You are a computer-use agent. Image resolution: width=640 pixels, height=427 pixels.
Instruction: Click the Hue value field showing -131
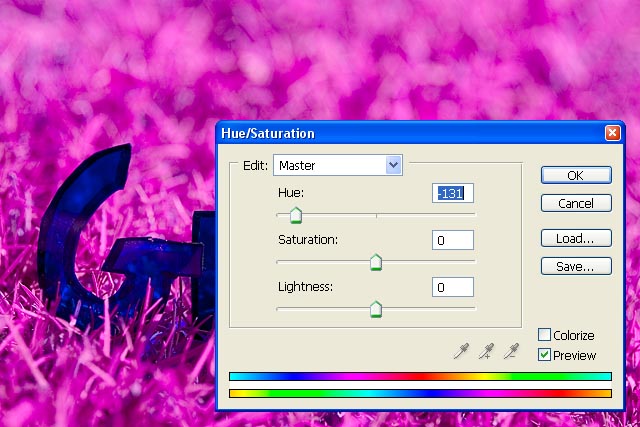click(x=453, y=193)
